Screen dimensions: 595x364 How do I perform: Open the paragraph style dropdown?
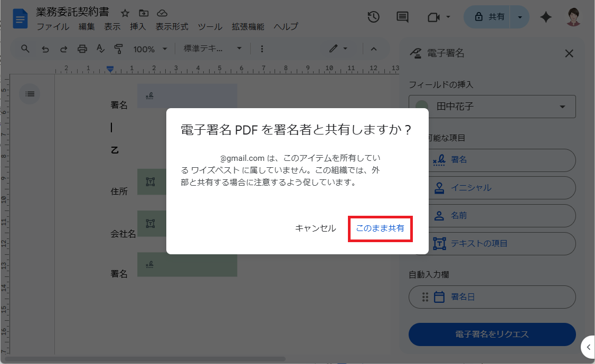tap(211, 49)
